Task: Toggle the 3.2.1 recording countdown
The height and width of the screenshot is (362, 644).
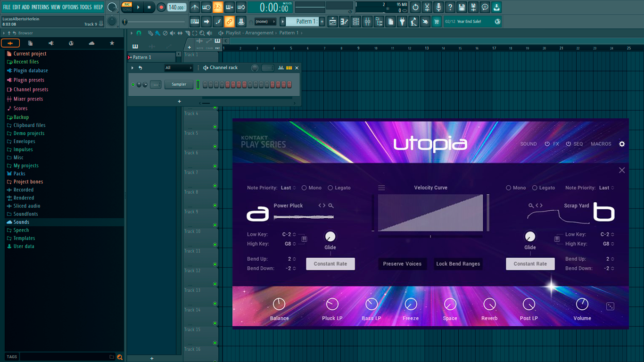Action: click(x=218, y=7)
